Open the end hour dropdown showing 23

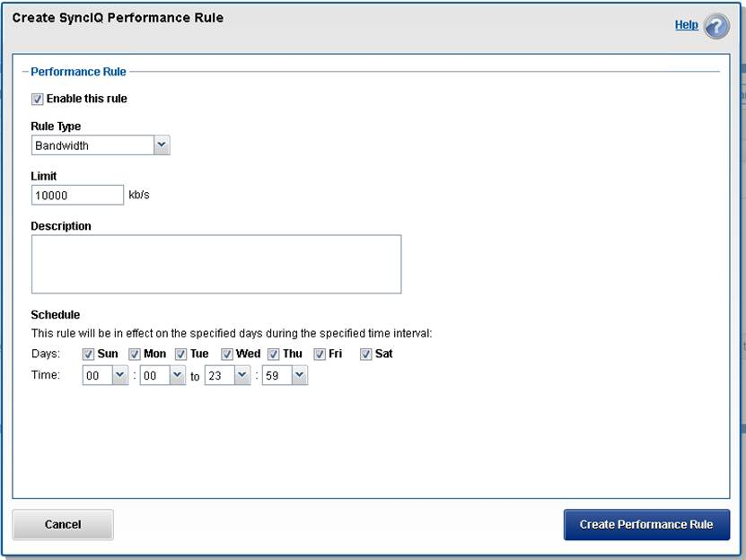(x=228, y=376)
